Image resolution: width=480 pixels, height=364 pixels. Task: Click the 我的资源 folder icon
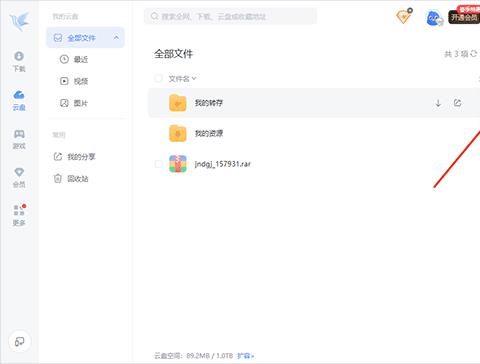pyautogui.click(x=178, y=133)
